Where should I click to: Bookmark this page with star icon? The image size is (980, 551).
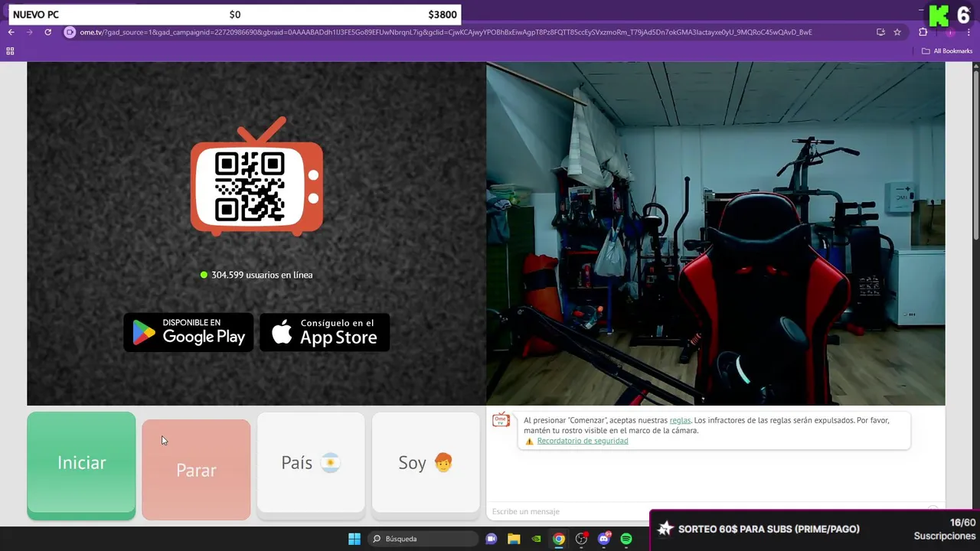point(897,32)
